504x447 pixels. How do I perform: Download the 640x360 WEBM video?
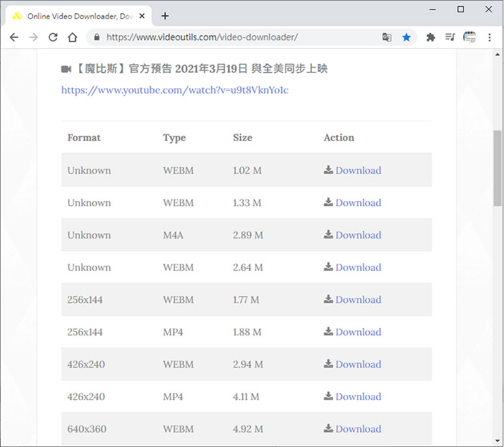(358, 429)
